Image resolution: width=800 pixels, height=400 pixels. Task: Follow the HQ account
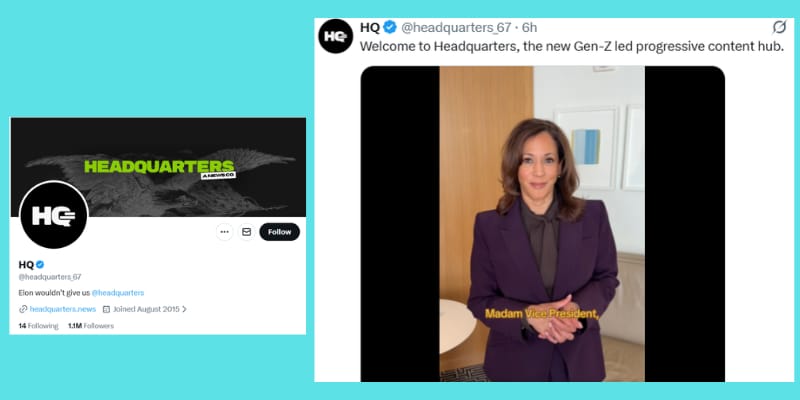(280, 232)
